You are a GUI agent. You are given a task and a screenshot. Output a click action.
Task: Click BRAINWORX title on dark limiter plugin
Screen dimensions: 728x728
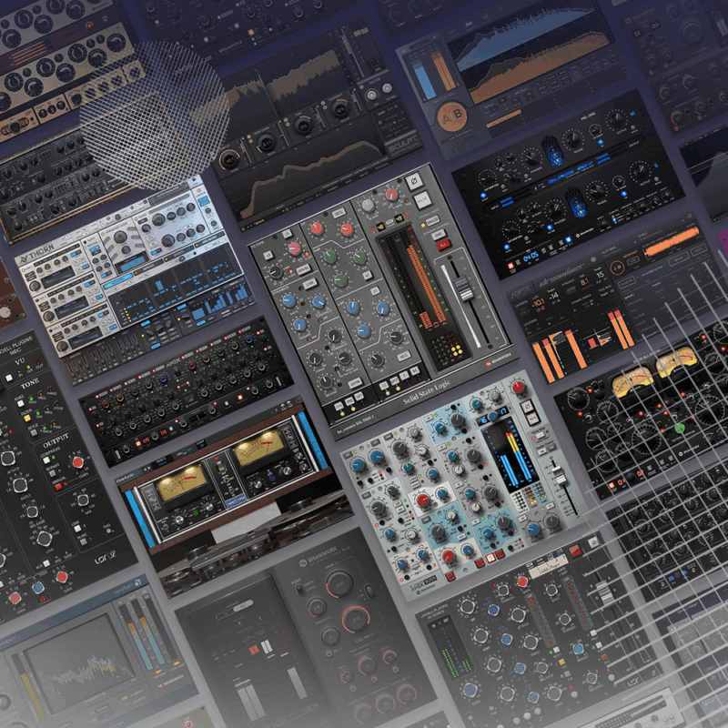(321, 553)
